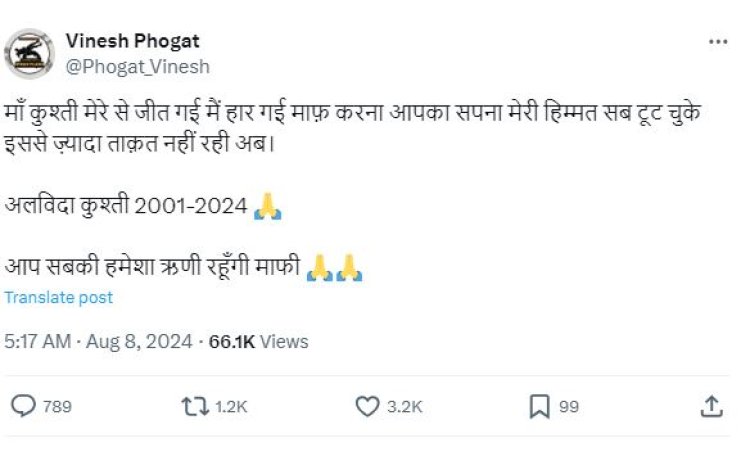
Task: Click the 789 replies count
Action: click(x=57, y=407)
